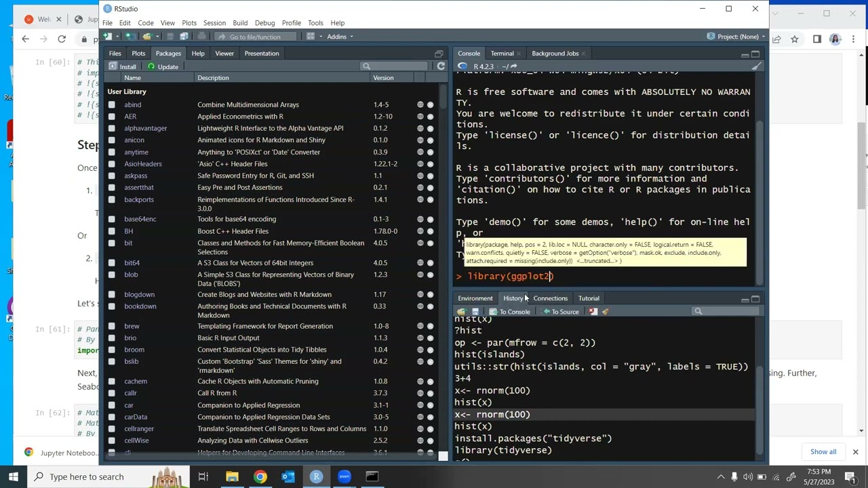868x488 pixels.
Task: Check the abind package checkbox
Action: (x=111, y=105)
